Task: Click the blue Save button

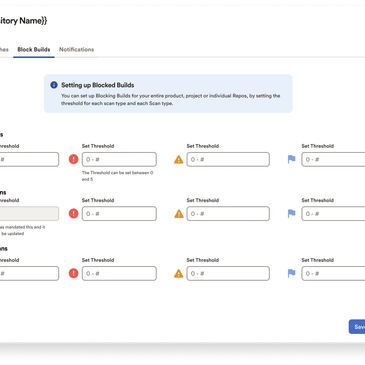Action: (x=357, y=327)
